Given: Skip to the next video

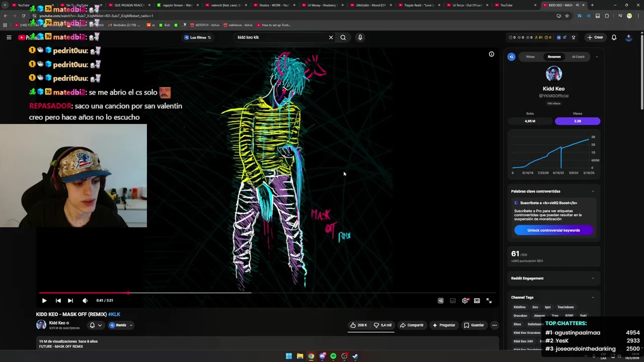Looking at the screenshot, I should [x=70, y=301].
